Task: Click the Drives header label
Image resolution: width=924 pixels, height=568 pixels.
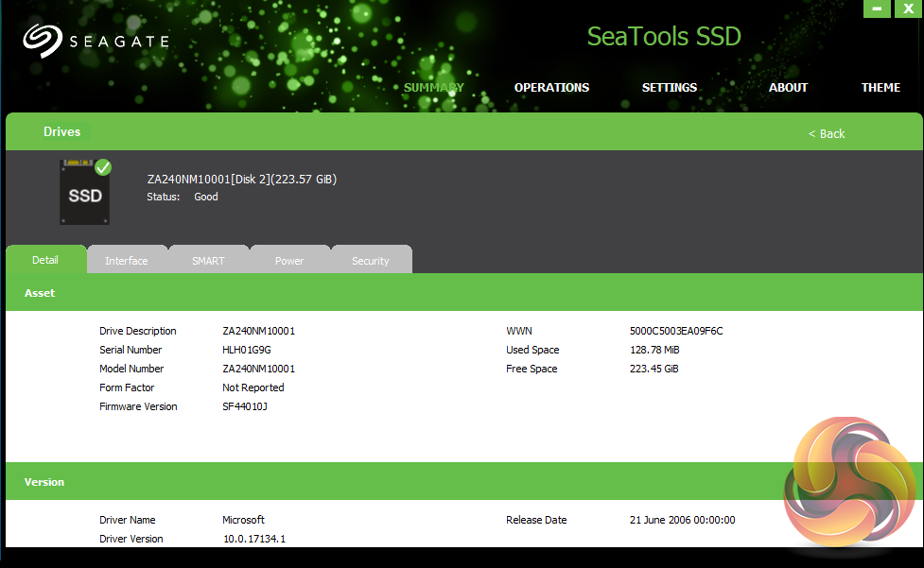Action: [x=61, y=132]
